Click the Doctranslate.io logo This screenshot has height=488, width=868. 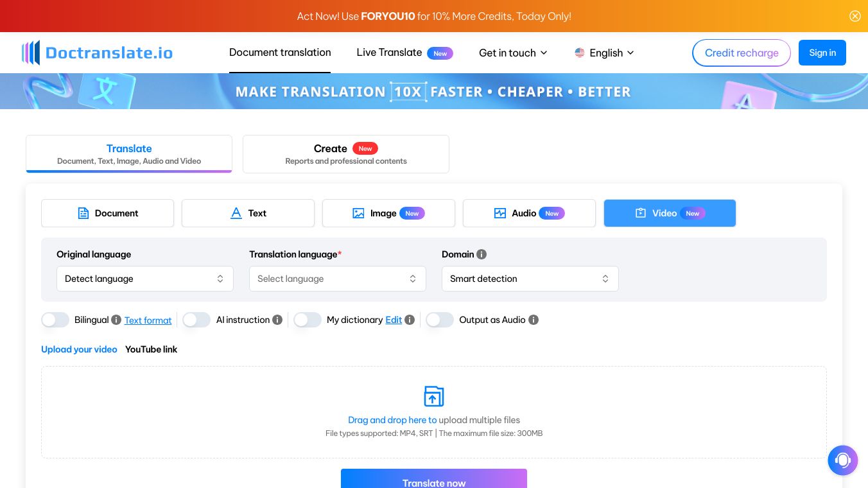[x=97, y=53]
